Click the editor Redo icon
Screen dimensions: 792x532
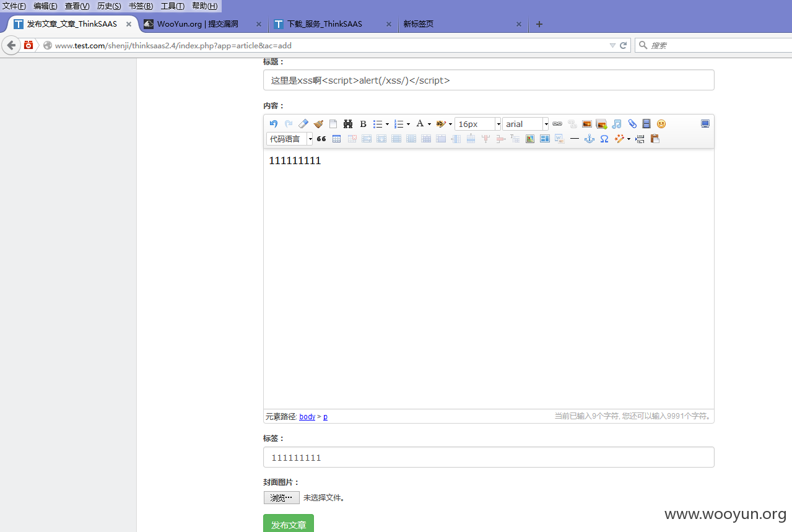[289, 124]
